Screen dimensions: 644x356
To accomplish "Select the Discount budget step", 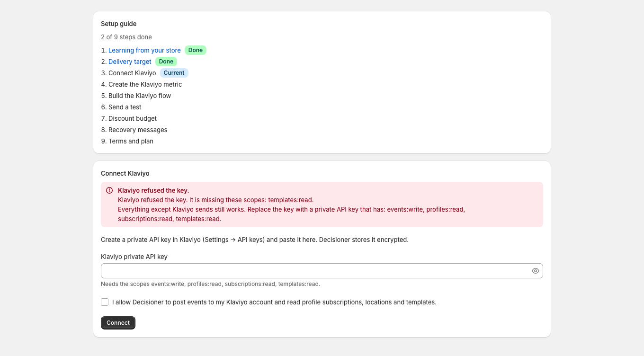I will pyautogui.click(x=133, y=118).
